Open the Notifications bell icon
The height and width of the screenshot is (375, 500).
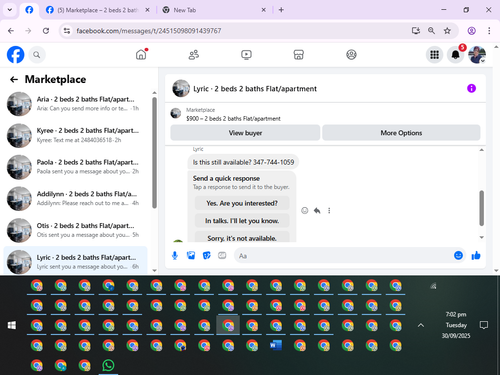click(456, 55)
